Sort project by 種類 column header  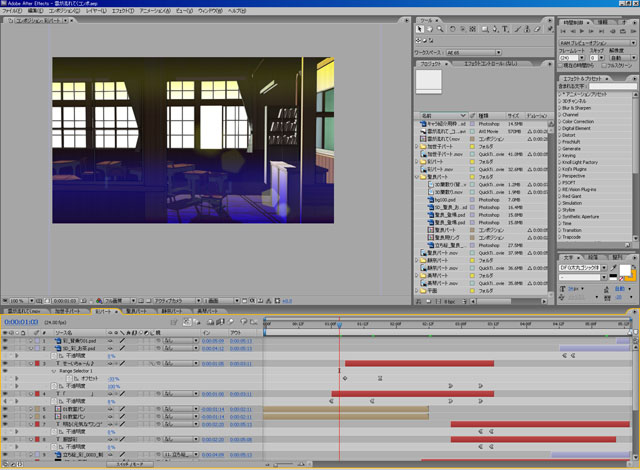coord(491,116)
